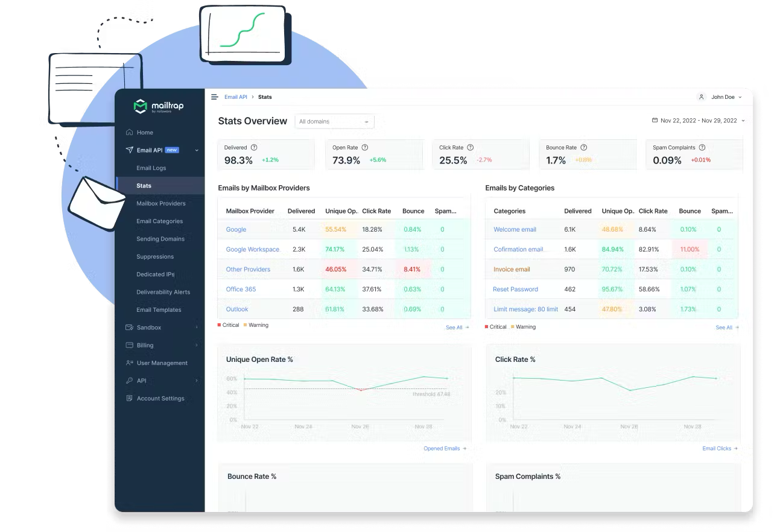Click the Sandbox icon in sidebar
Viewport: 777px width, 532px height.
point(129,328)
